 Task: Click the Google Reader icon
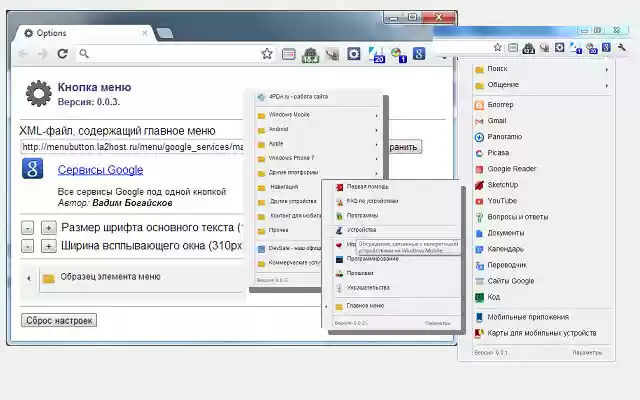479,169
